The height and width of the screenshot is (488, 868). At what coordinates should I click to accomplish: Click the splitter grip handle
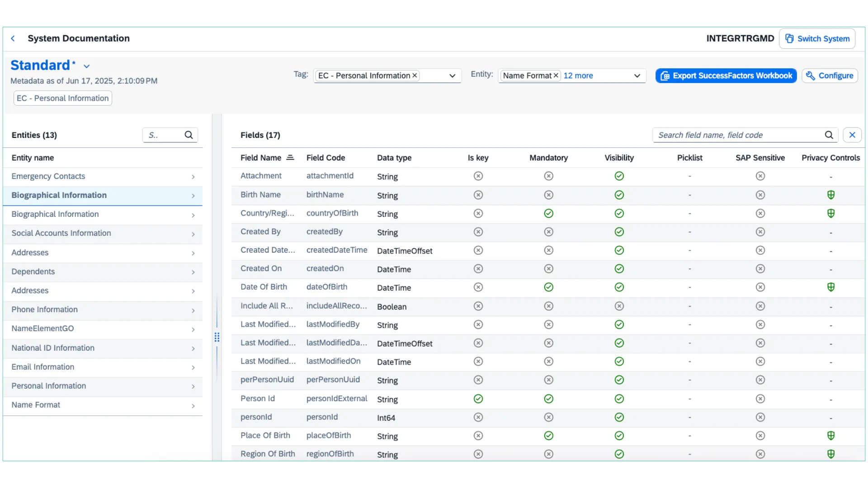tap(217, 337)
